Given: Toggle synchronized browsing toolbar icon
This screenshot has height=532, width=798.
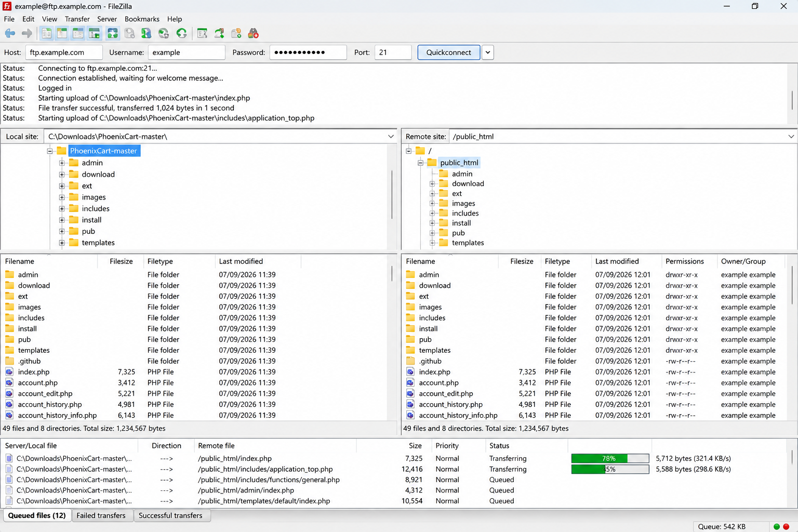Looking at the screenshot, I should (236, 34).
